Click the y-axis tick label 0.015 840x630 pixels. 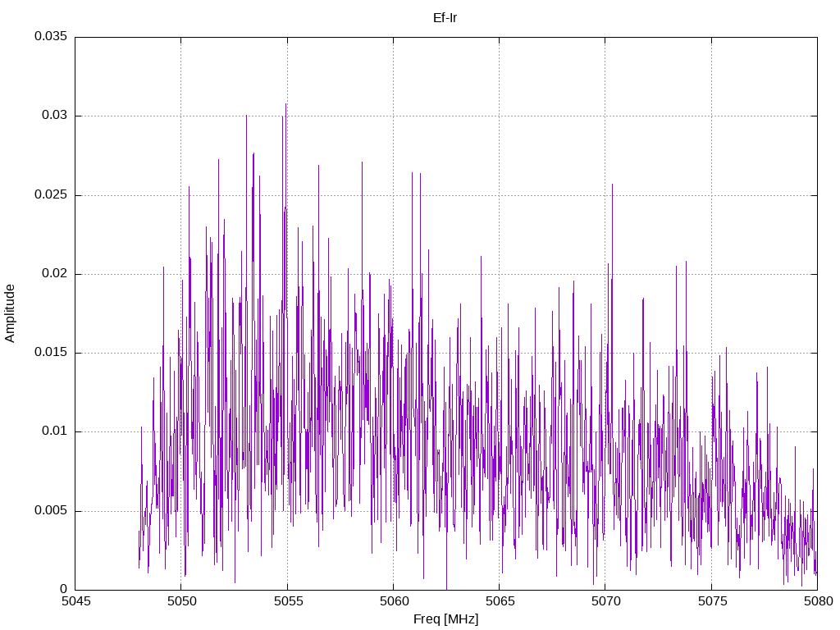coord(51,352)
